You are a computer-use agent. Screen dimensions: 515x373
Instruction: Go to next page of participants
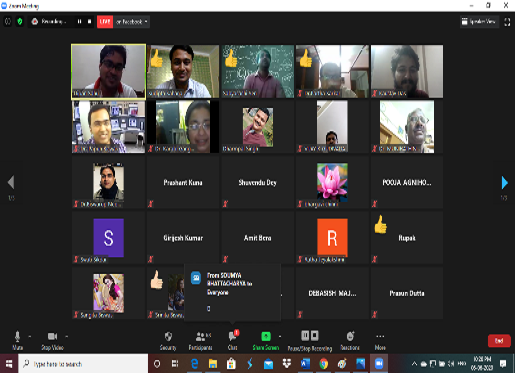click(504, 183)
